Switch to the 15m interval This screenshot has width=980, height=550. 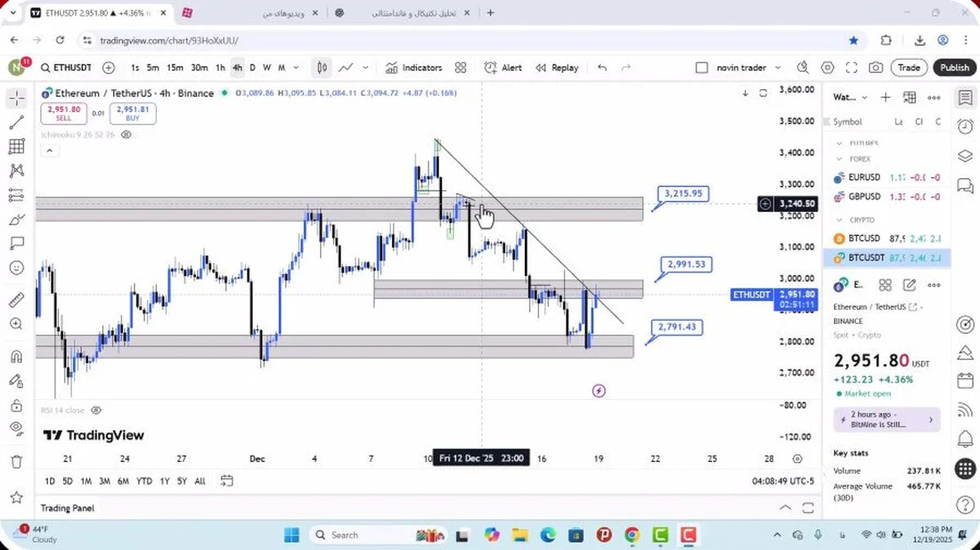175,68
